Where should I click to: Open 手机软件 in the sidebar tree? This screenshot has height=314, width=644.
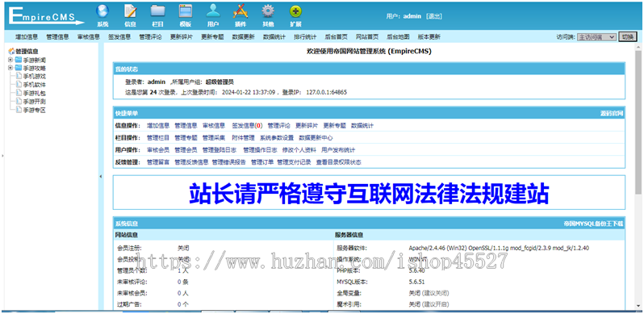coord(35,85)
